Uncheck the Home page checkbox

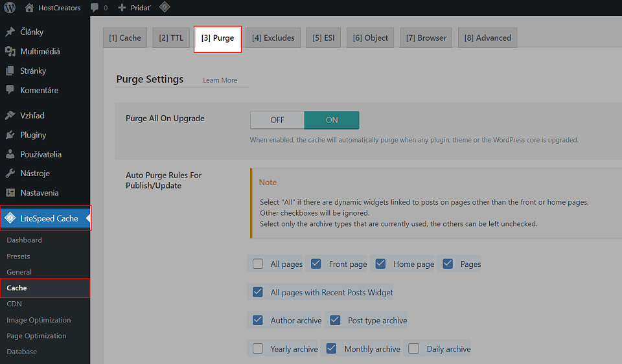[x=380, y=264]
